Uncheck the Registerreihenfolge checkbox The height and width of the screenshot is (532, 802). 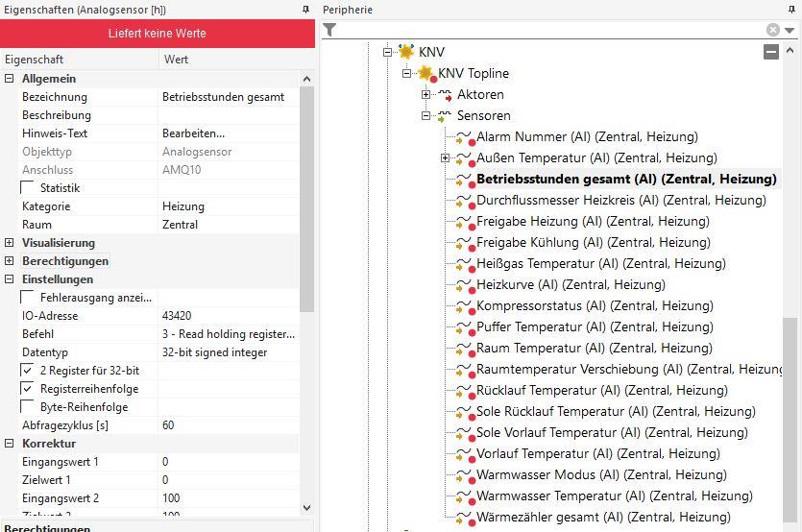pos(27,389)
